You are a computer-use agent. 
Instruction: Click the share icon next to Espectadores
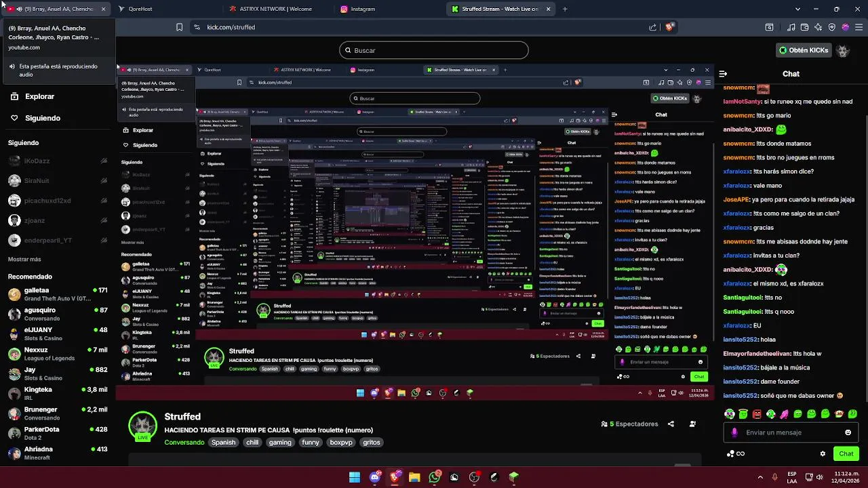[671, 424]
